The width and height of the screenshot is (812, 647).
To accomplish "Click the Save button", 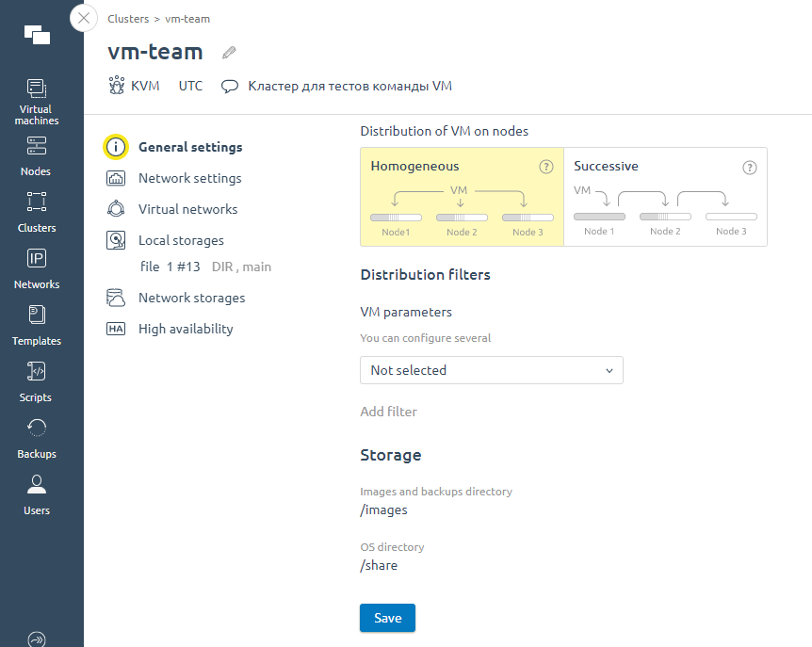I will tap(387, 618).
